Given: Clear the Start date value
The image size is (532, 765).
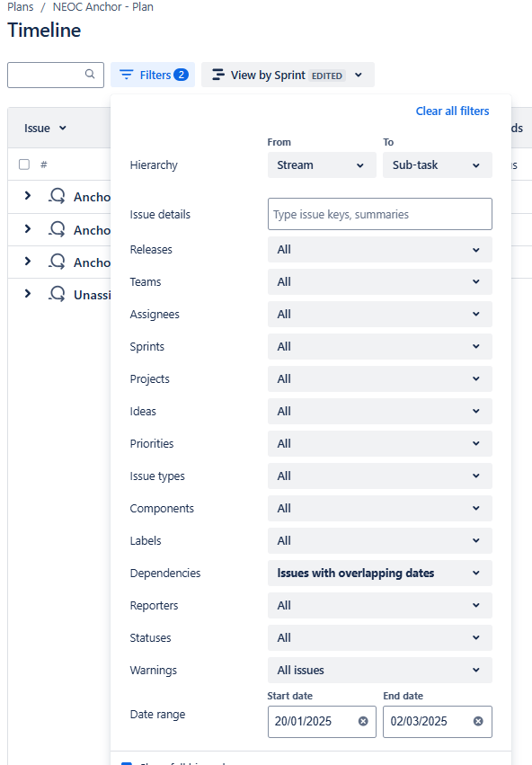Looking at the screenshot, I should pyautogui.click(x=363, y=721).
